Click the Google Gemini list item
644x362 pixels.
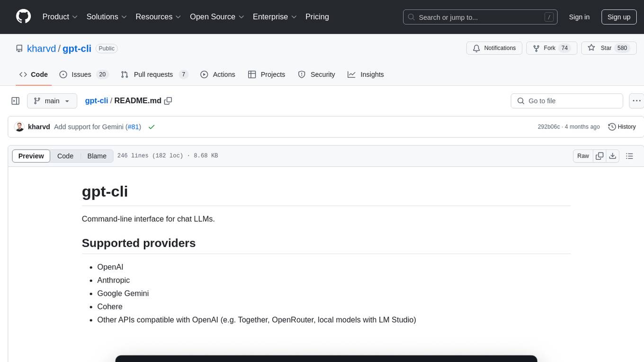tap(123, 293)
